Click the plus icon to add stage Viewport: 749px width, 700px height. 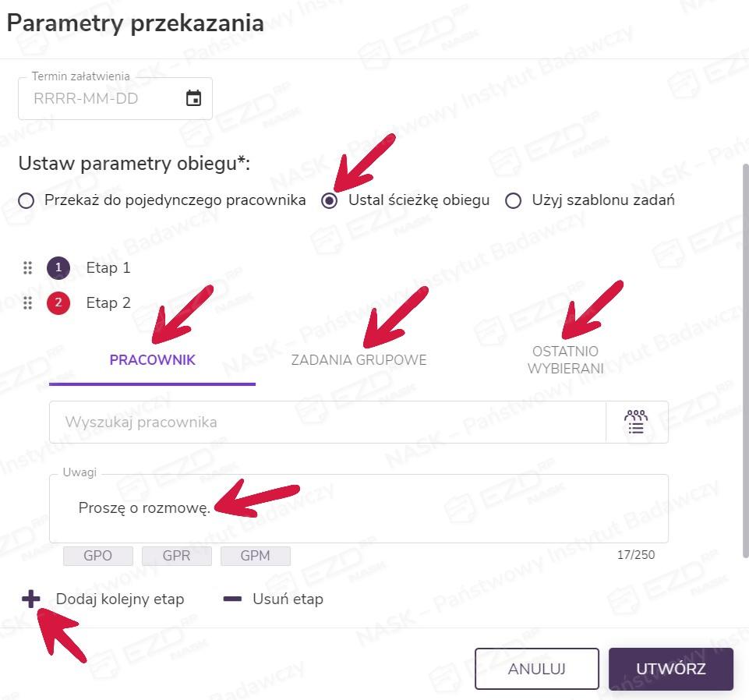[x=30, y=599]
